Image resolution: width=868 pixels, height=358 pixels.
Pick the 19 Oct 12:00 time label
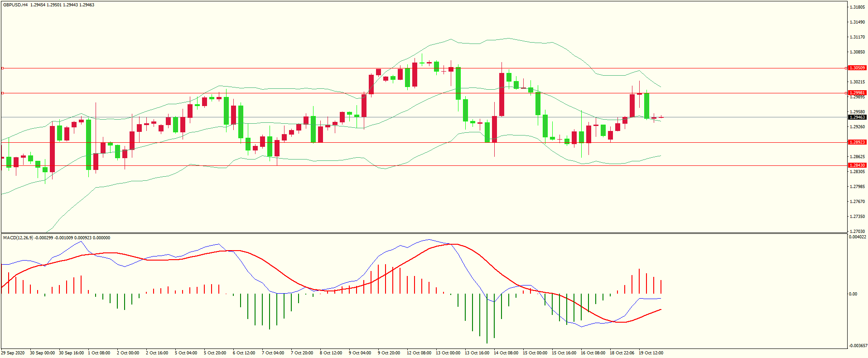point(651,353)
